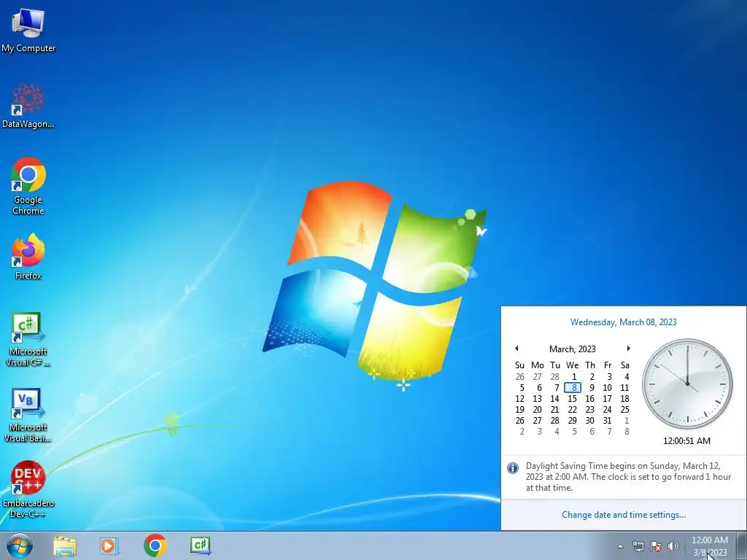This screenshot has height=560, width=747.
Task: Select the Microsoft Visual Basic desktop shortcut
Action: coord(28,416)
